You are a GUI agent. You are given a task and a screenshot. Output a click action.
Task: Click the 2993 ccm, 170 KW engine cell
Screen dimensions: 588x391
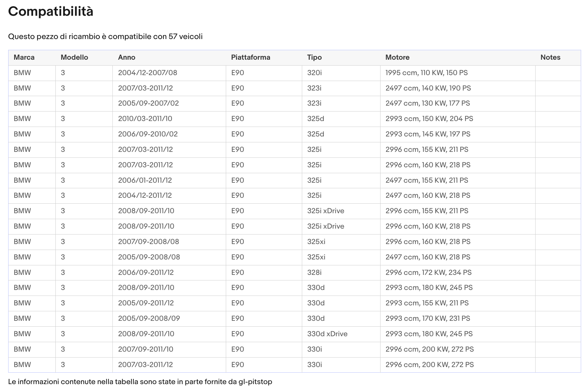pos(458,319)
